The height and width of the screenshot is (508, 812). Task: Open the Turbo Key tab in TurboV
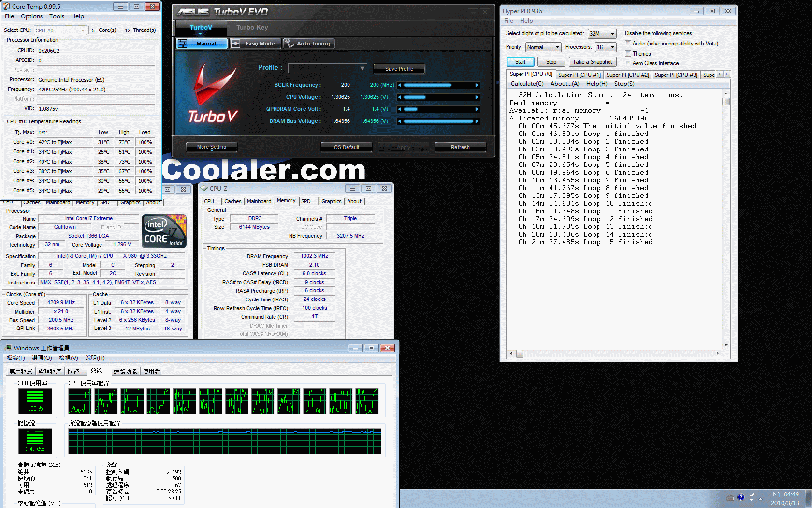[x=252, y=28]
